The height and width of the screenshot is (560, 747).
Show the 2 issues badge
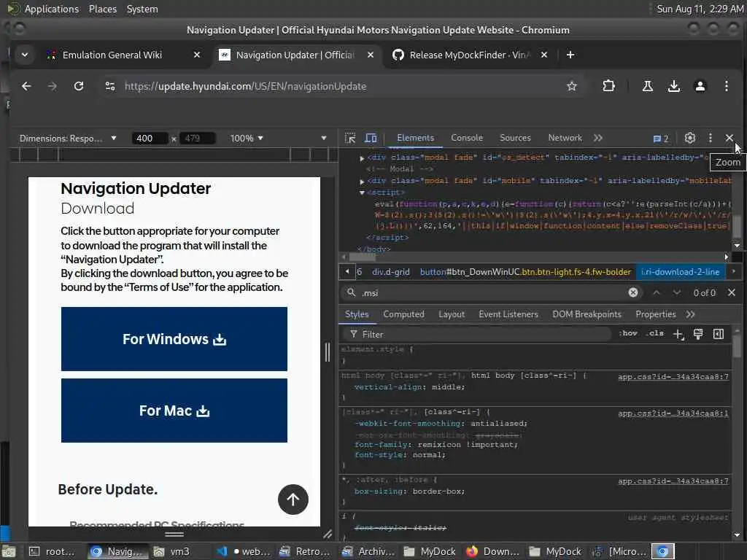660,139
